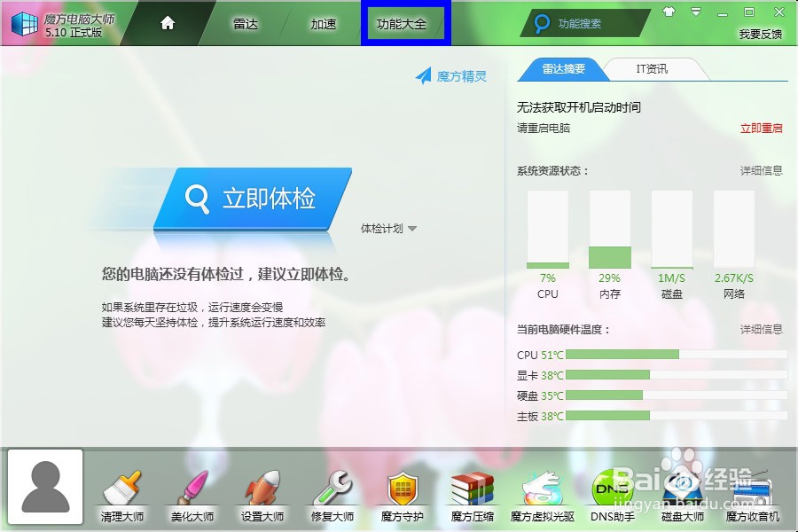Screen dimensions: 798x532
Task: Switch to the 雷达摘要 tab
Action: pos(563,69)
